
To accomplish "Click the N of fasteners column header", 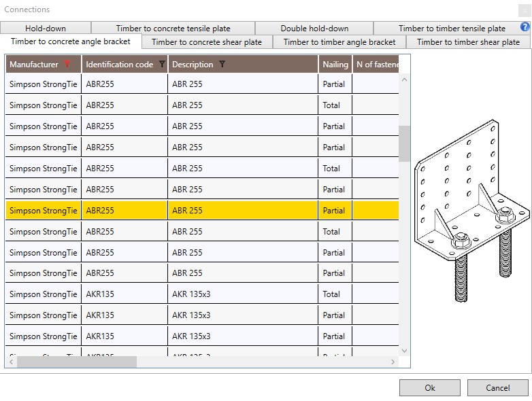I will click(x=376, y=64).
